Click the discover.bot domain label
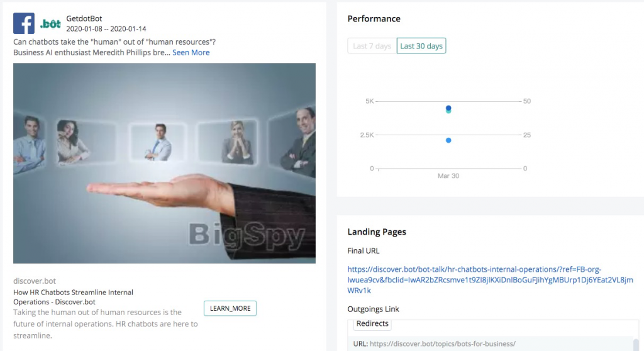Viewport: 644px width, 351px height. [35, 281]
